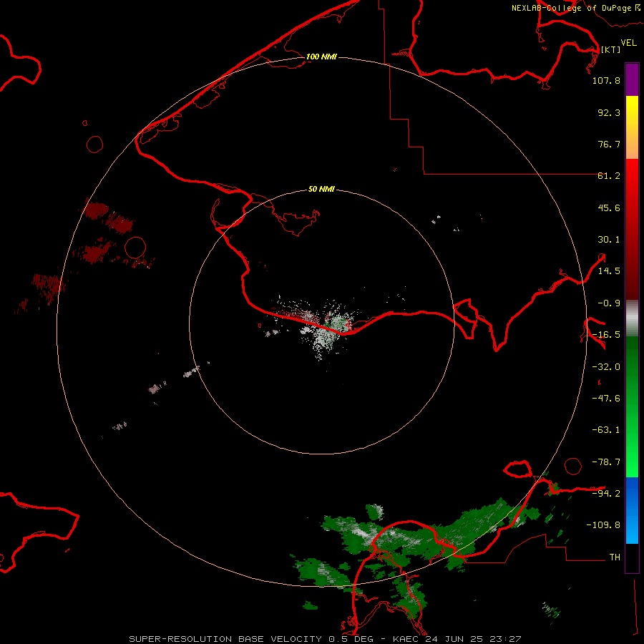
Task: Click the blue segment of velocity color bar
Action: [632, 510]
